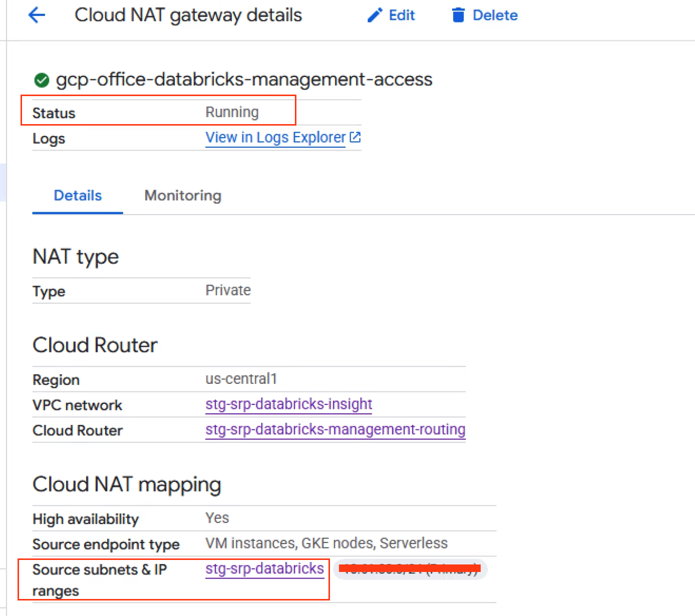Viewport: 695px width, 616px height.
Task: Click the Running status value
Action: (232, 112)
